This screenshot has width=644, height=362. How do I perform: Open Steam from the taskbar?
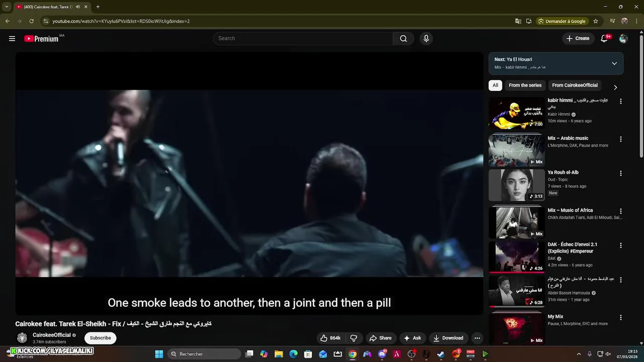441,354
